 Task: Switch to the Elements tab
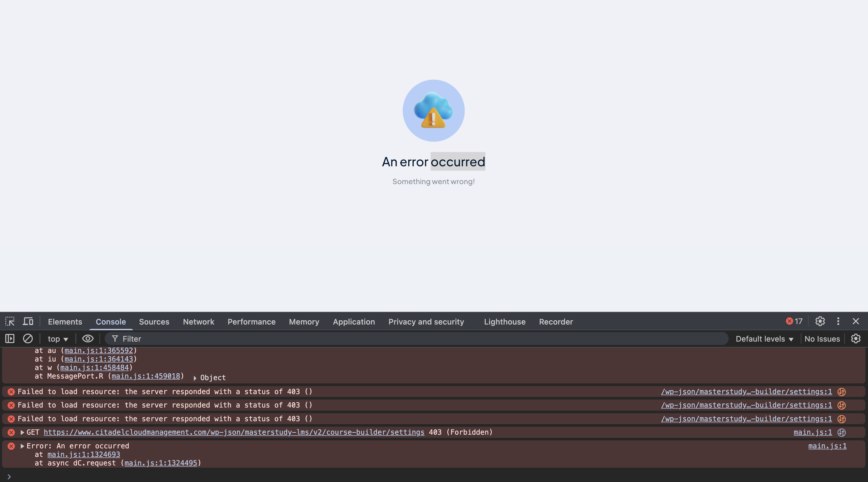pos(65,322)
